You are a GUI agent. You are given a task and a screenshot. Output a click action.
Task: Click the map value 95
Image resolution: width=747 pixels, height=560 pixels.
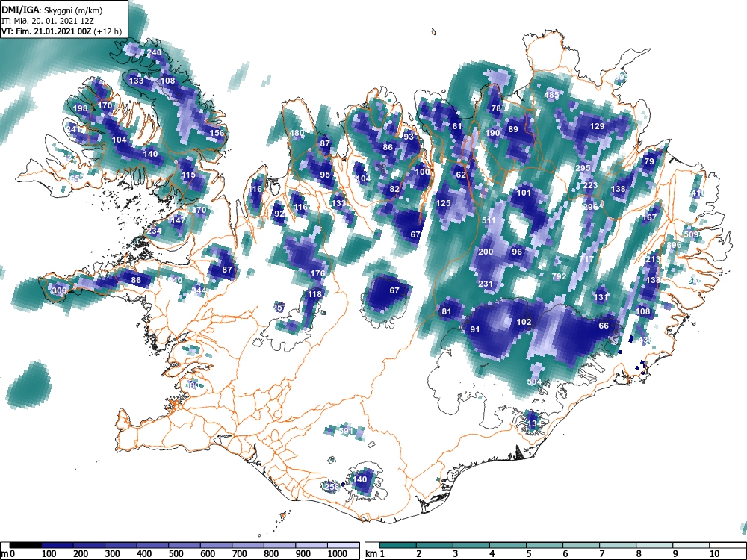point(325,175)
